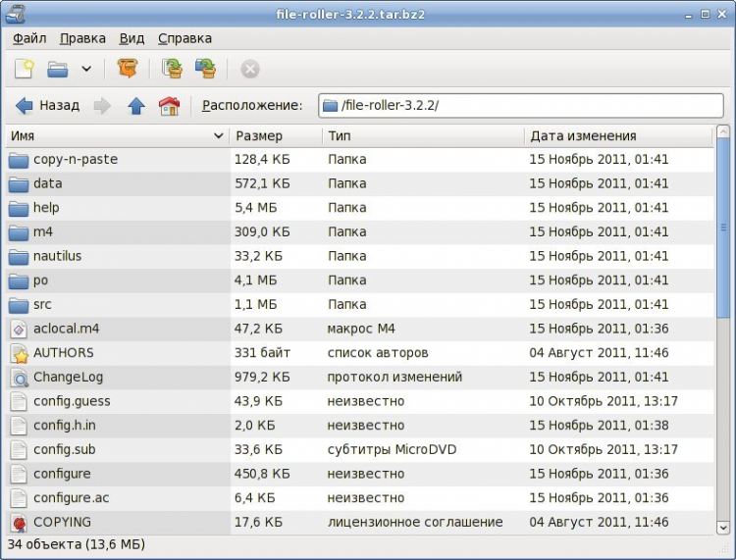Go up one level with the up arrow
The image size is (736, 560).
[136, 106]
